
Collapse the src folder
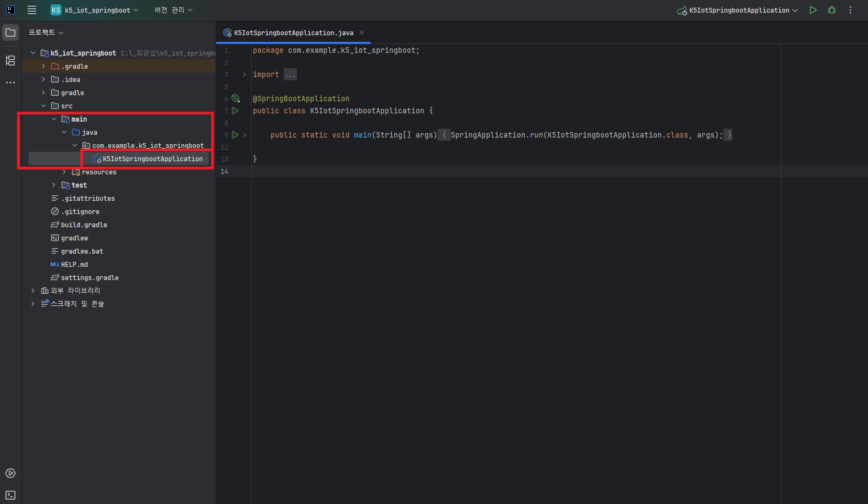[x=43, y=106]
